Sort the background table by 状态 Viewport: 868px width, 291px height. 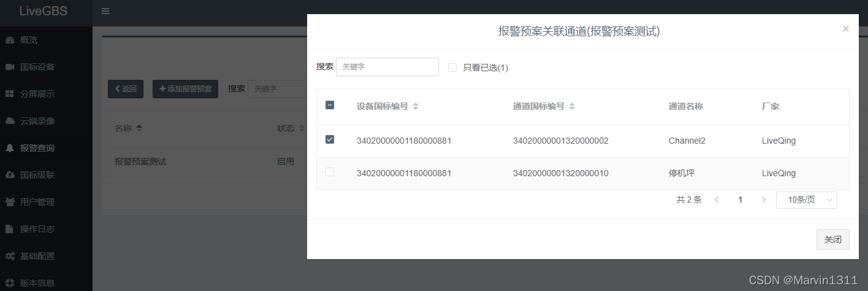[x=301, y=128]
